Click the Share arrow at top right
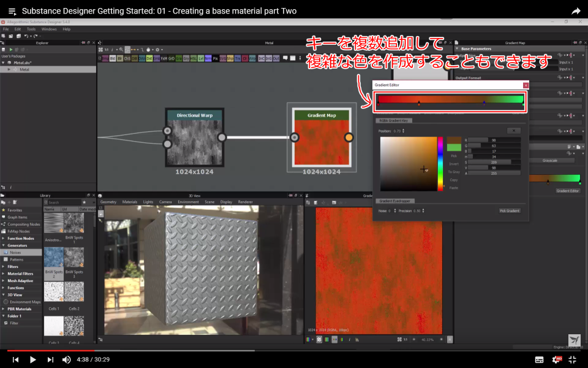The image size is (588, 368). click(576, 11)
